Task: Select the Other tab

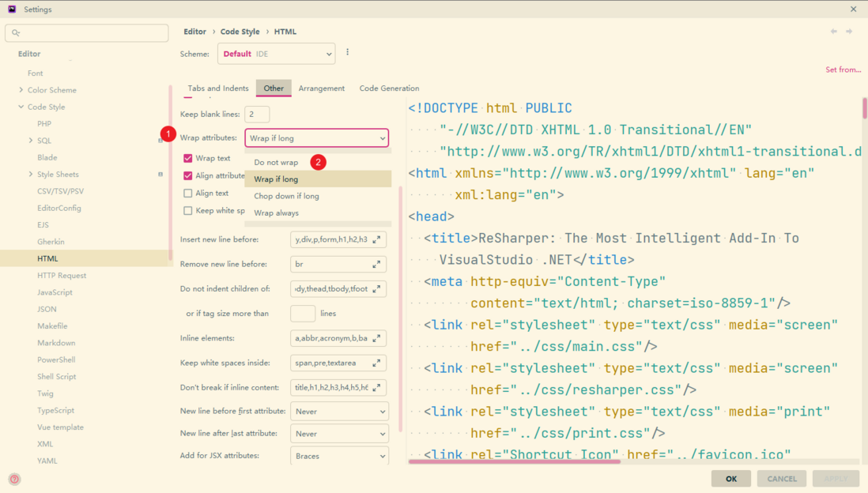Action: [274, 88]
